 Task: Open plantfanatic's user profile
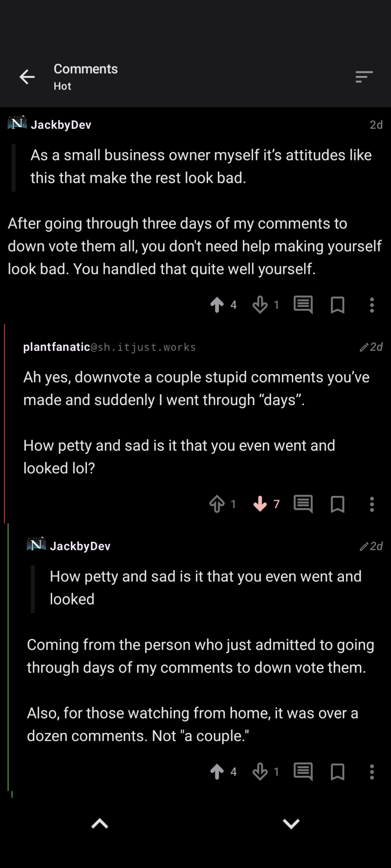57,347
